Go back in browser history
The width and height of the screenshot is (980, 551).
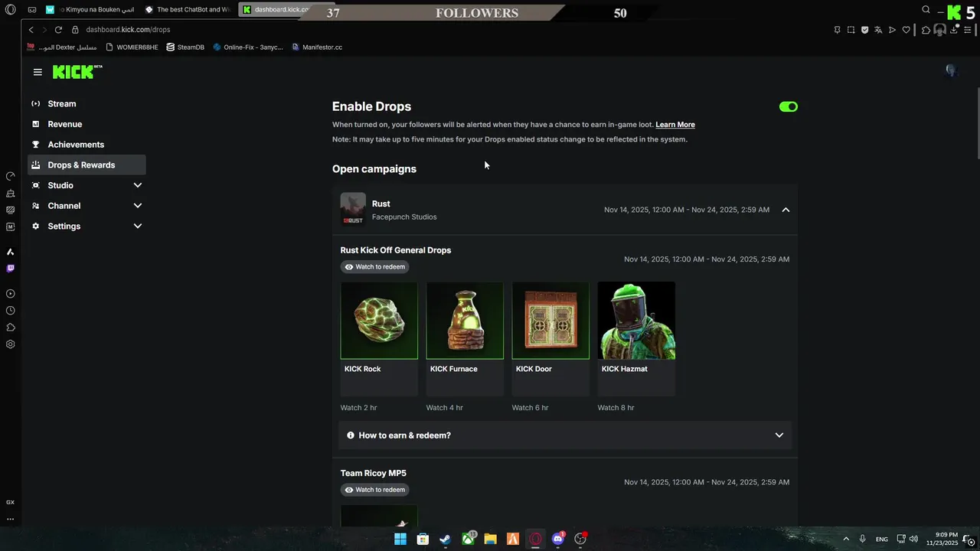tap(31, 30)
